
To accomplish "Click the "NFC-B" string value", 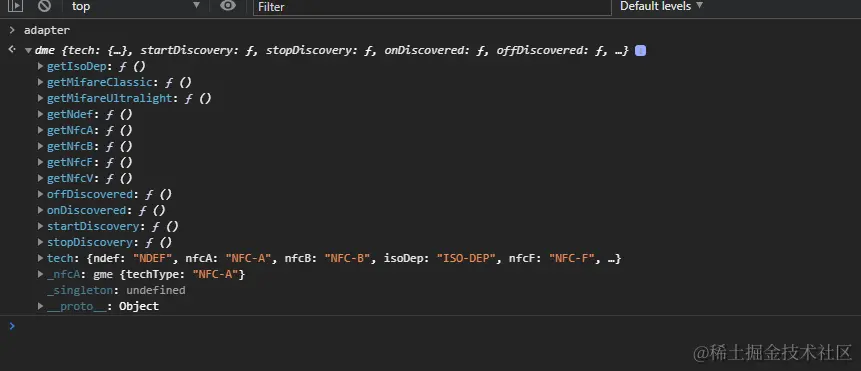I will [x=348, y=258].
